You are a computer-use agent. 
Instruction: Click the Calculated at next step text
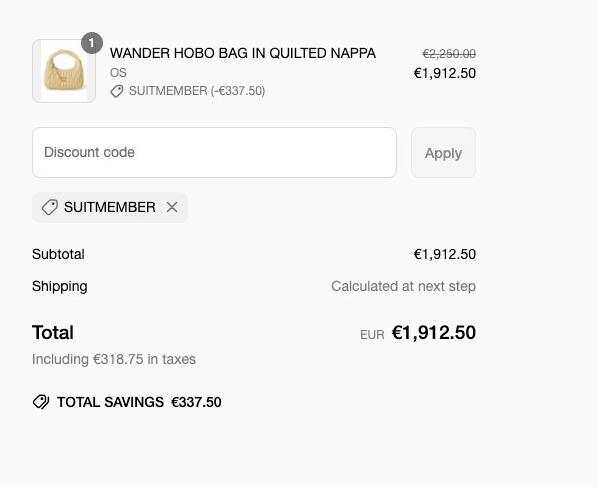tap(404, 286)
